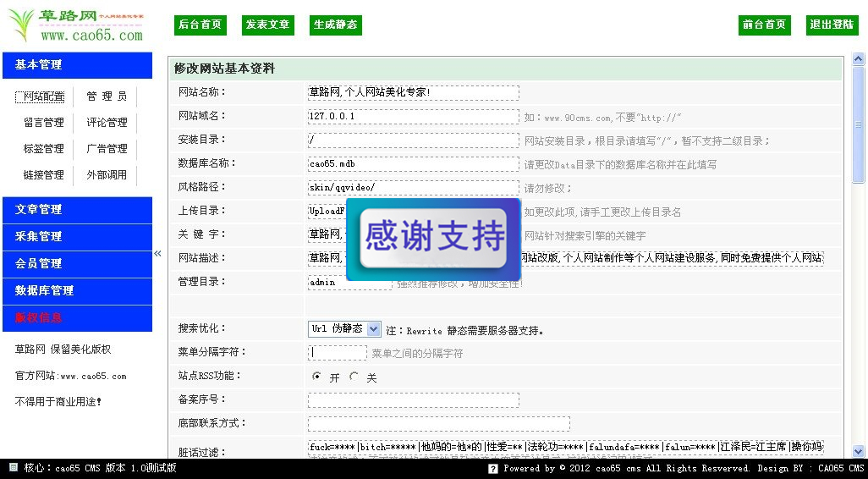Click 退出登陆 to log out

pos(832,25)
